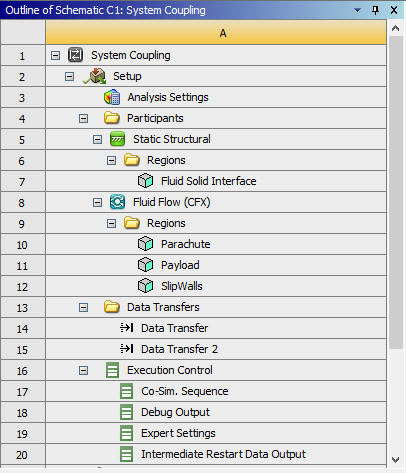Click the System Coupling root icon
This screenshot has height=473, width=406.
point(75,55)
